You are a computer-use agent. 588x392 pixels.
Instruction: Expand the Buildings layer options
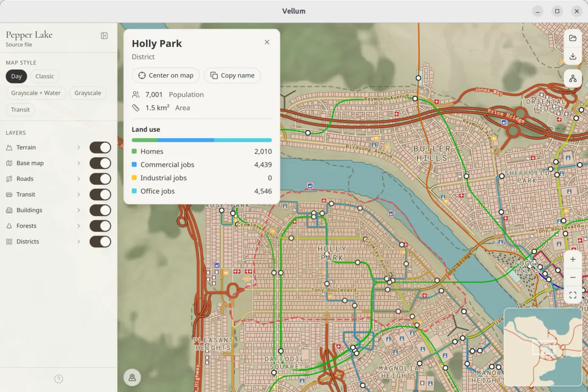coord(78,210)
